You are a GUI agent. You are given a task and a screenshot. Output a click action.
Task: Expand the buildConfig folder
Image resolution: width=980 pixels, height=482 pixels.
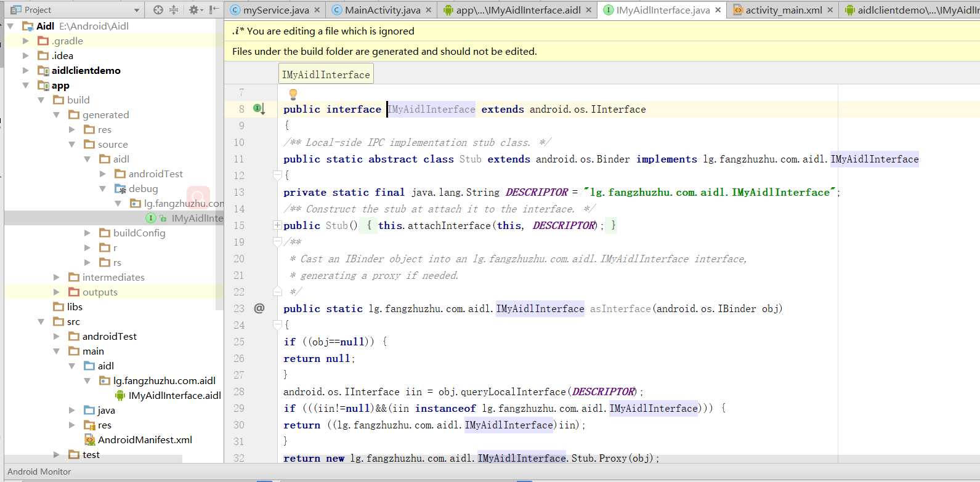[87, 233]
